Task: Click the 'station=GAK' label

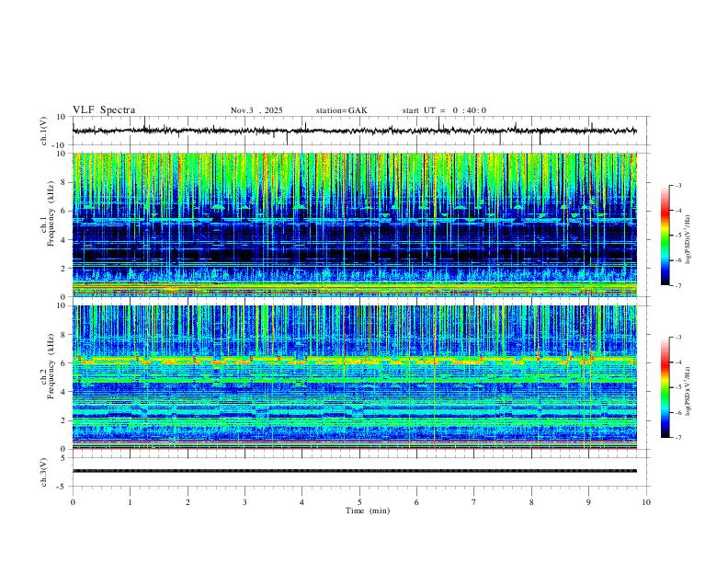Action: [x=341, y=110]
